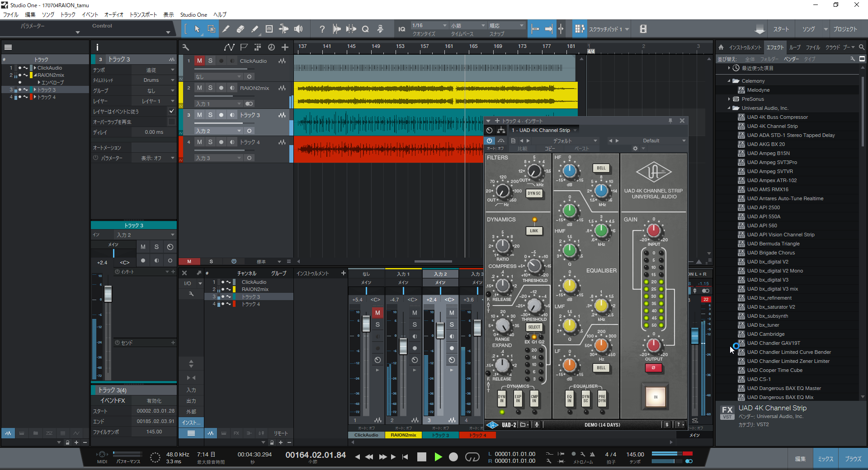This screenshot has height=470, width=868.
Task: Click the Record transport button
Action: (453, 457)
